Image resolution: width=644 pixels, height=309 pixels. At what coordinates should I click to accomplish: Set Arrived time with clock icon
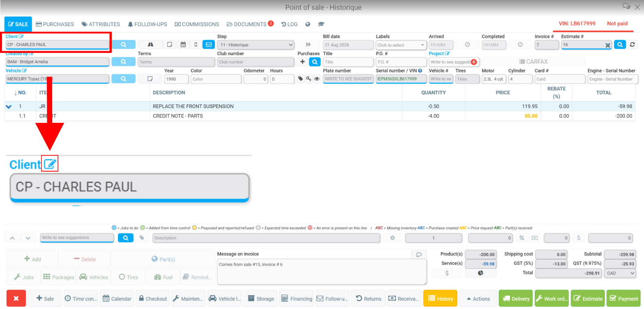(467, 45)
